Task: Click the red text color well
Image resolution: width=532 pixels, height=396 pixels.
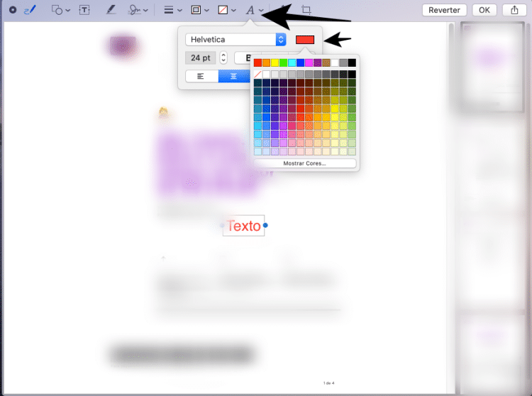Action: click(x=305, y=40)
